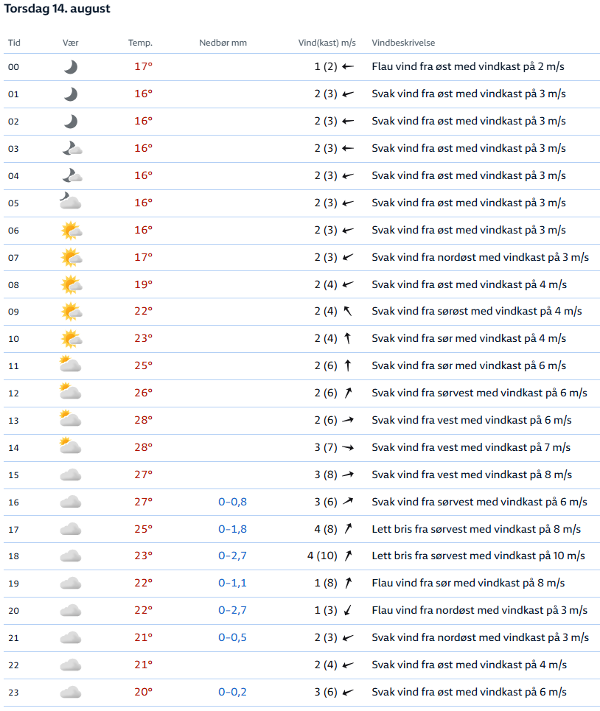Click the Torsdag 14. august heading
Viewport: 600px width, 711px height.
click(x=58, y=9)
